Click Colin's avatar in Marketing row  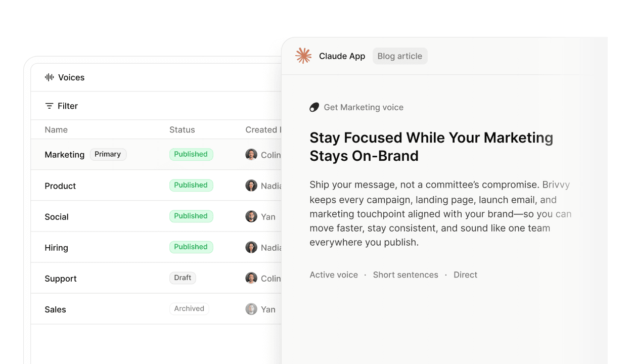click(251, 155)
